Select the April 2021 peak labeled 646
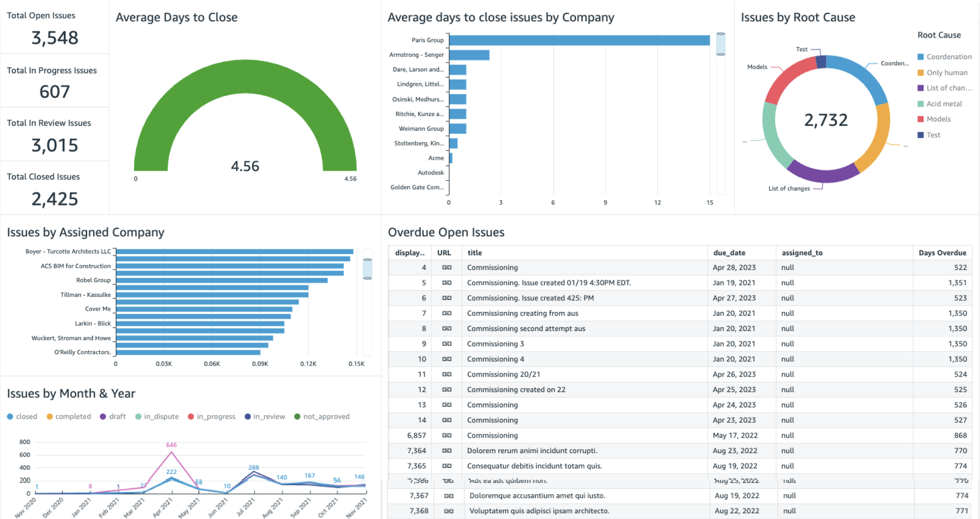The image size is (980, 519). [171, 452]
